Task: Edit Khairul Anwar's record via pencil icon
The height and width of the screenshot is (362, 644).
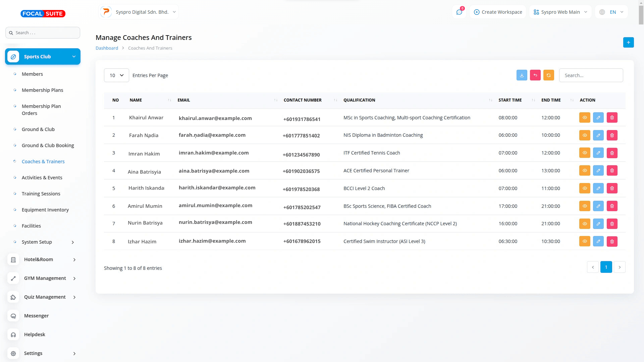Action: (x=598, y=118)
